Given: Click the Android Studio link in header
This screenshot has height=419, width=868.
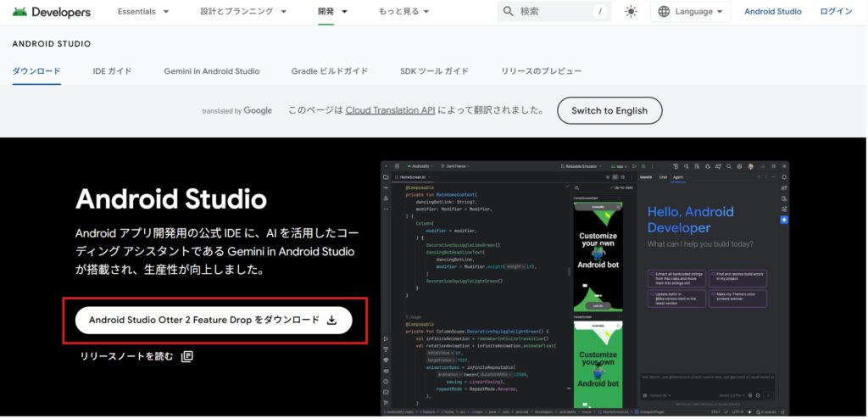Looking at the screenshot, I should (x=773, y=12).
